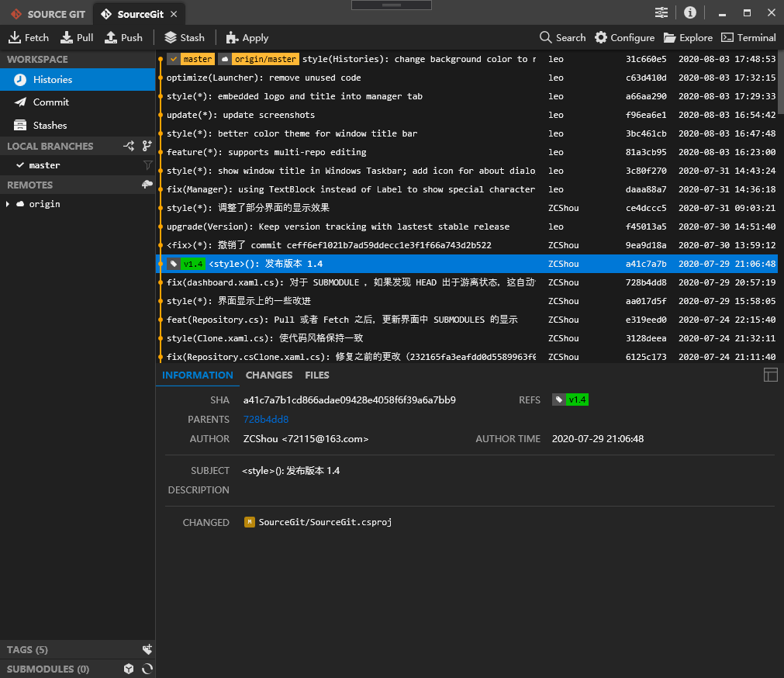The image size is (784, 678).
Task: Switch to the SOURCE GIT manager tab
Action: (x=47, y=14)
